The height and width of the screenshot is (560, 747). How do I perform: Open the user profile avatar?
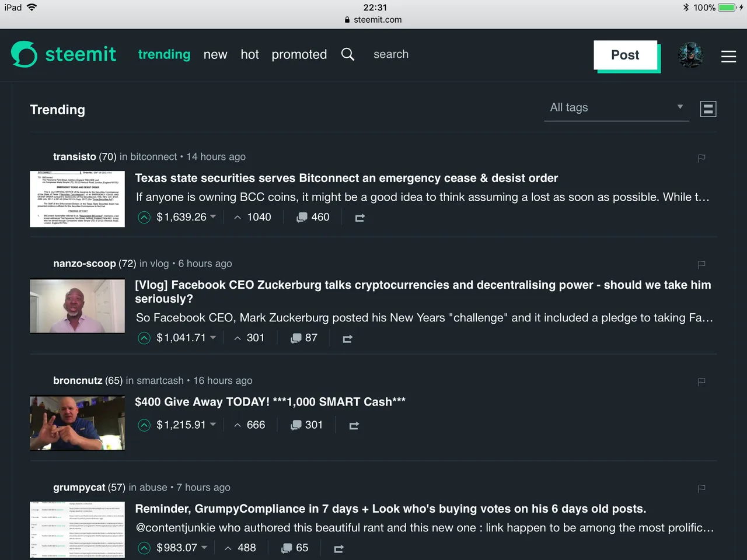691,55
